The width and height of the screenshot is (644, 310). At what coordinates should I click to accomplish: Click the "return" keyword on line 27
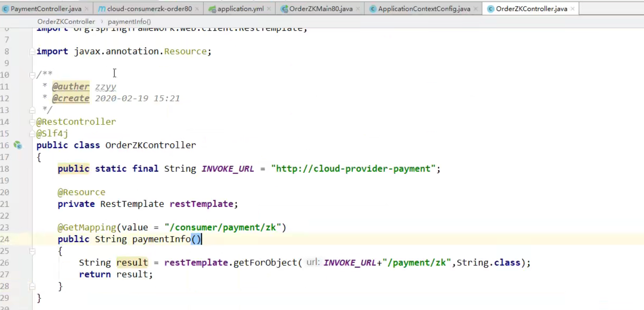click(95, 275)
